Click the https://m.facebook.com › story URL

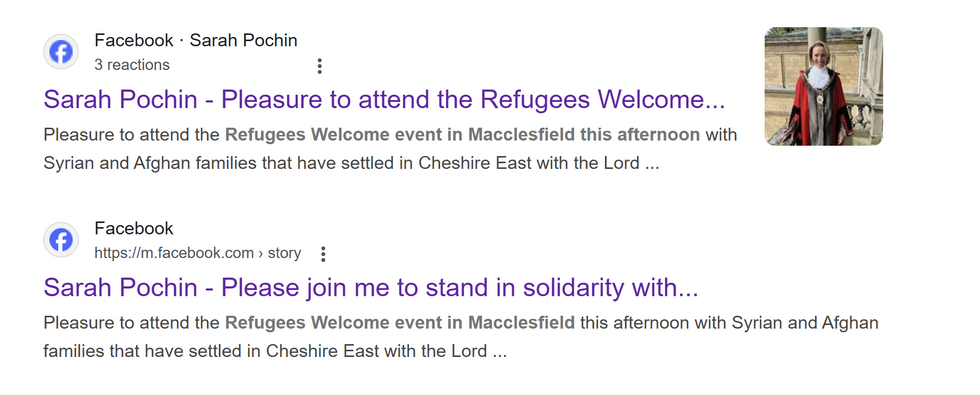198,254
